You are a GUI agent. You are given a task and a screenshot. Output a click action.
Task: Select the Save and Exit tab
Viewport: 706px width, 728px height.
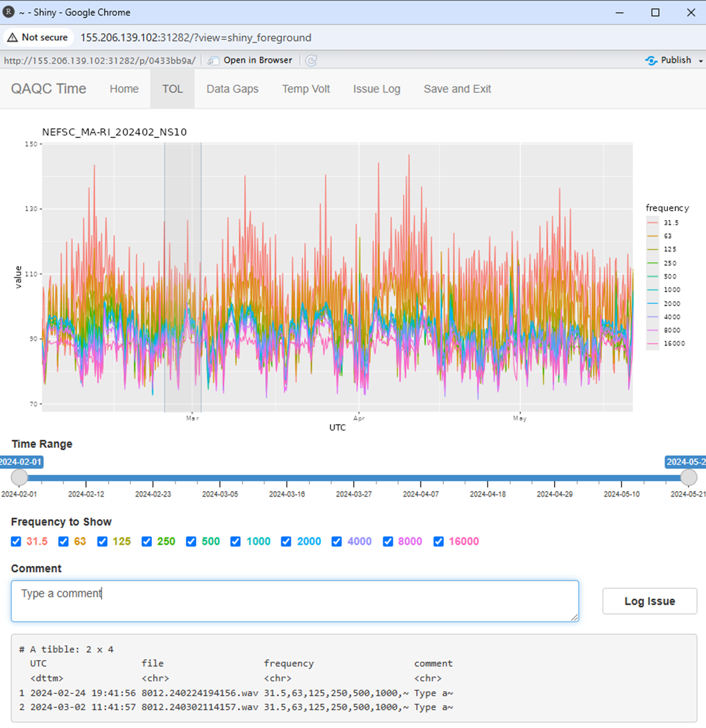coord(457,89)
